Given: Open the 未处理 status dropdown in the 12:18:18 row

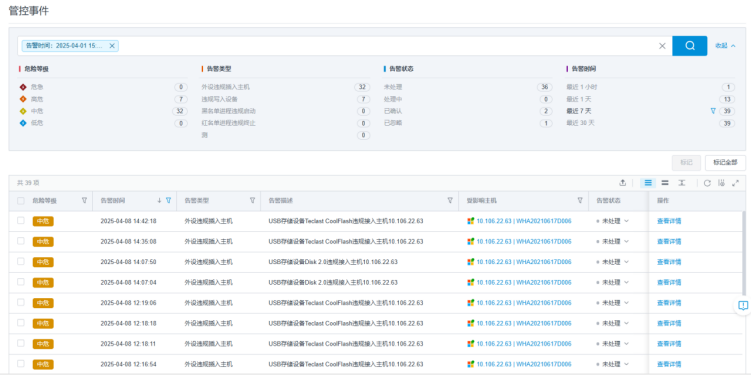Looking at the screenshot, I should (x=612, y=323).
